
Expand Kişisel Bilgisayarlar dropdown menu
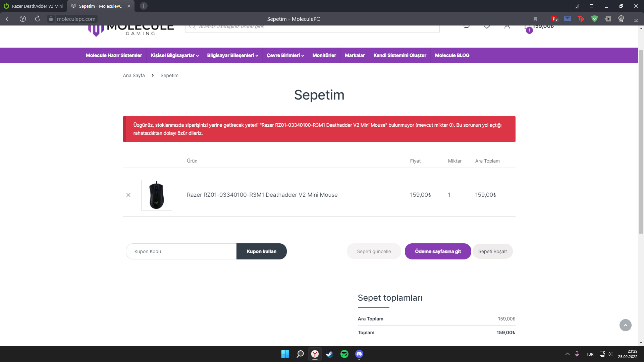(174, 55)
